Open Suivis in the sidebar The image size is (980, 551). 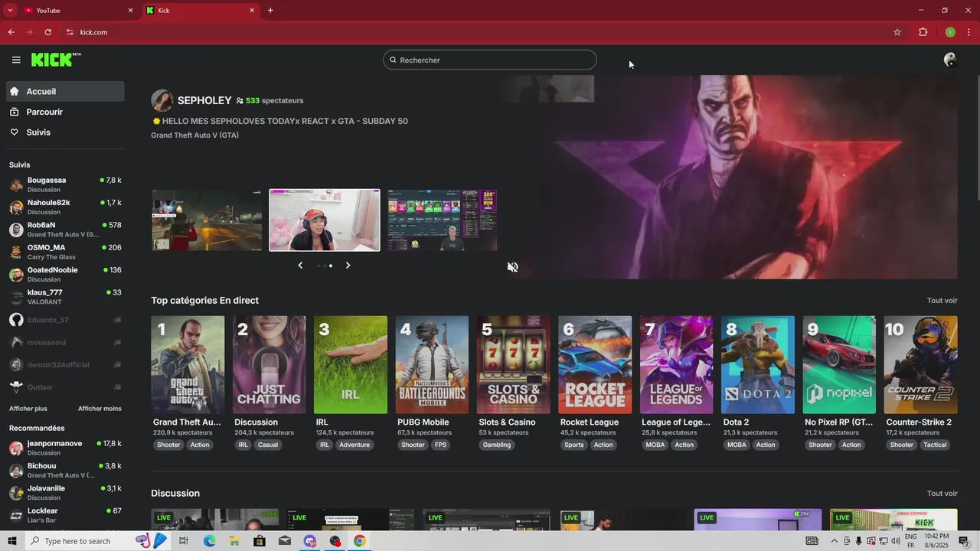point(65,132)
